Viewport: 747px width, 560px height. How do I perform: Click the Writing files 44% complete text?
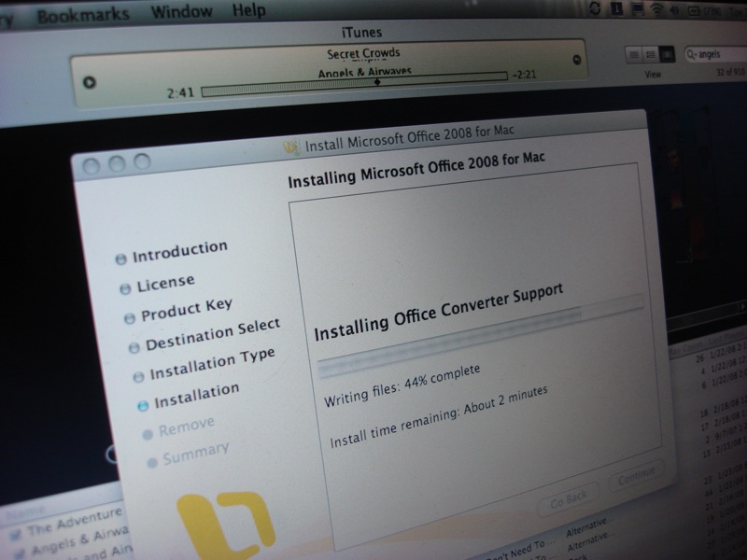(402, 386)
